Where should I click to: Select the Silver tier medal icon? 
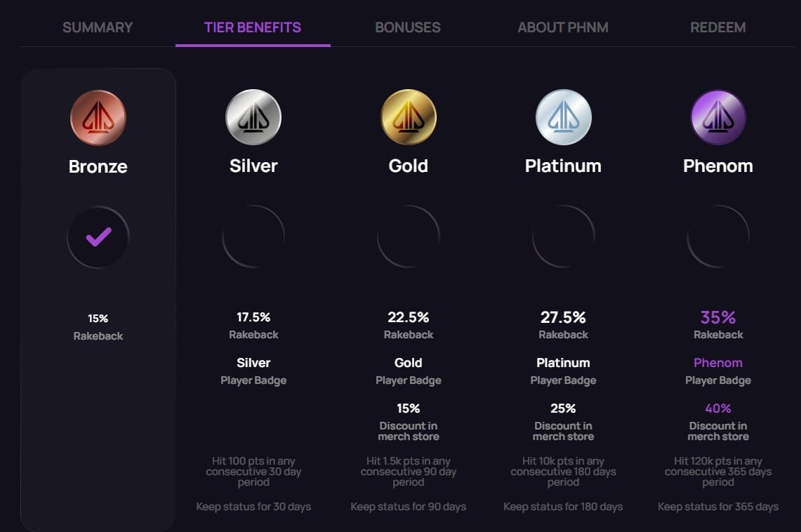(253, 116)
